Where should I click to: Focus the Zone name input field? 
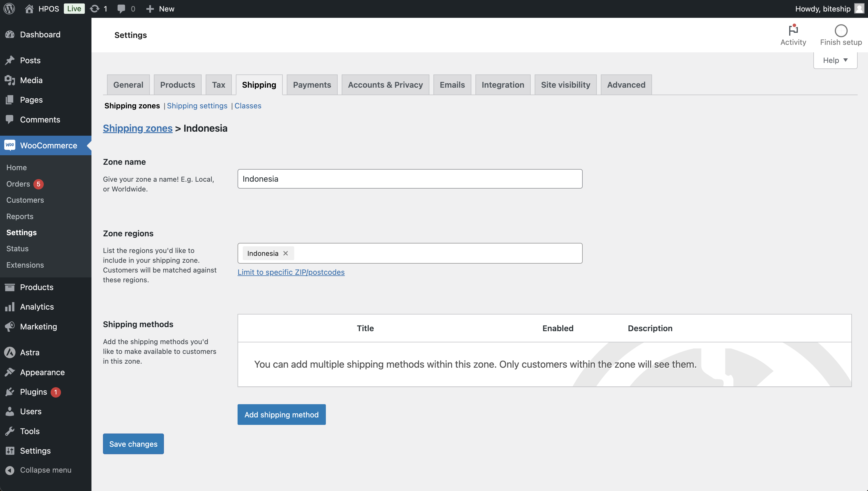pos(410,179)
